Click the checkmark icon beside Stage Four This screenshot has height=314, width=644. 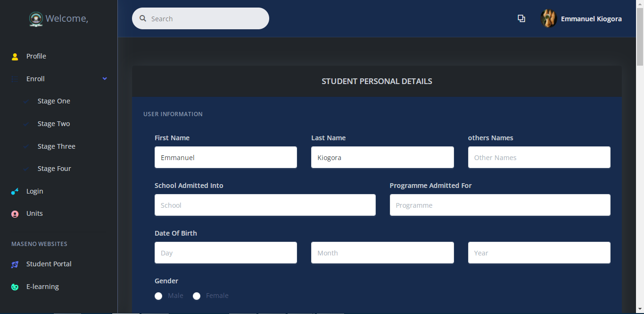pyautogui.click(x=26, y=169)
